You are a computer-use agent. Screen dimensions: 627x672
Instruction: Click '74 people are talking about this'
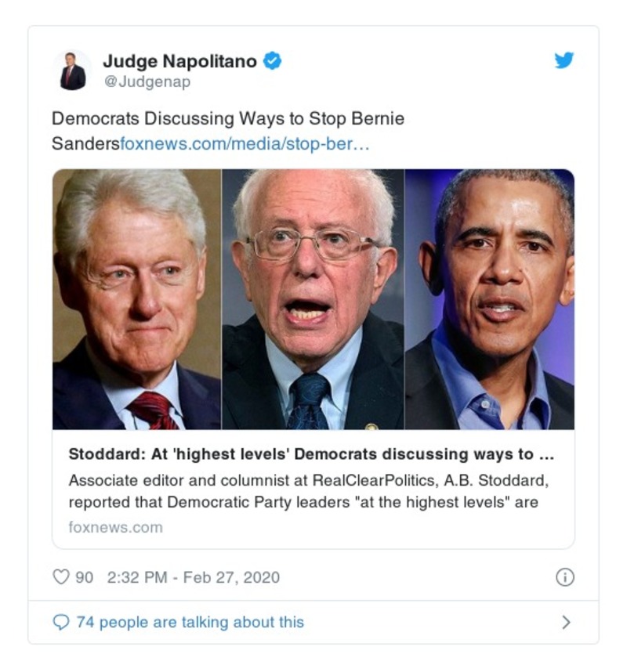coord(190,622)
